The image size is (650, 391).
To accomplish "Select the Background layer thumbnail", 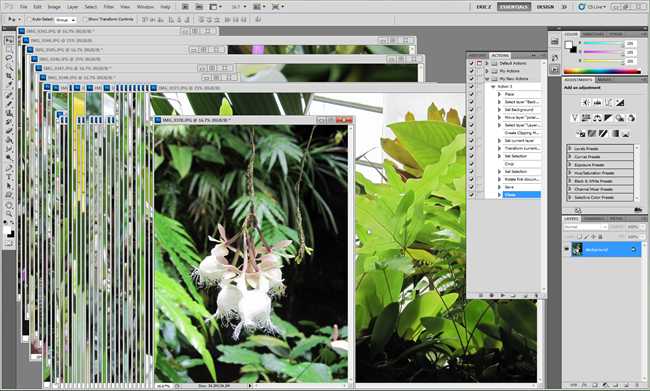I will [577, 249].
